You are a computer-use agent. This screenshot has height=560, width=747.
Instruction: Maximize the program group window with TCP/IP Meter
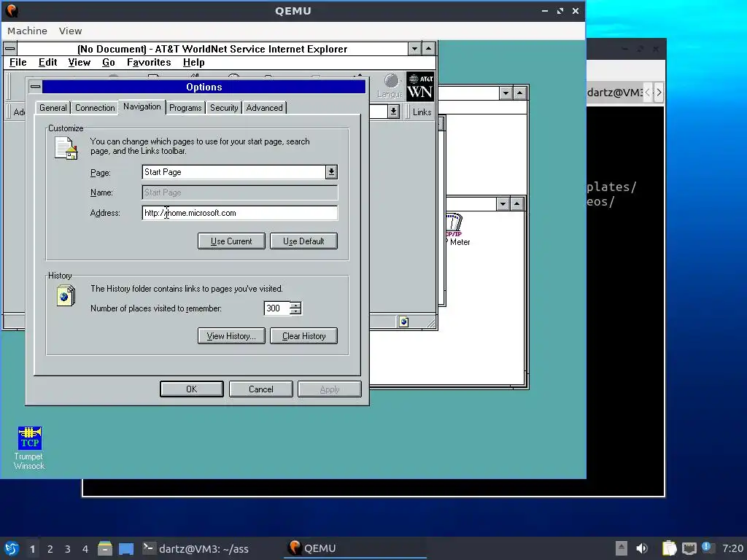pyautogui.click(x=517, y=204)
